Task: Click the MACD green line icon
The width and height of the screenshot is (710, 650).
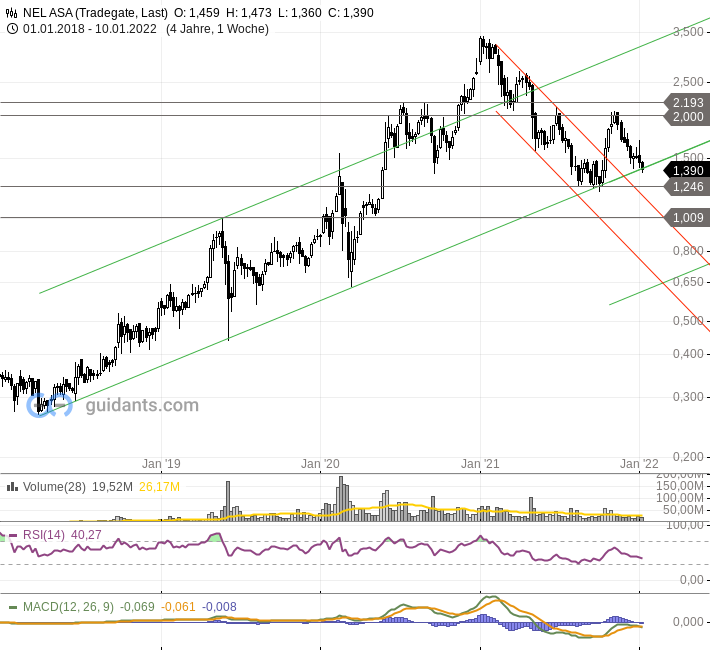Action: tap(13, 607)
